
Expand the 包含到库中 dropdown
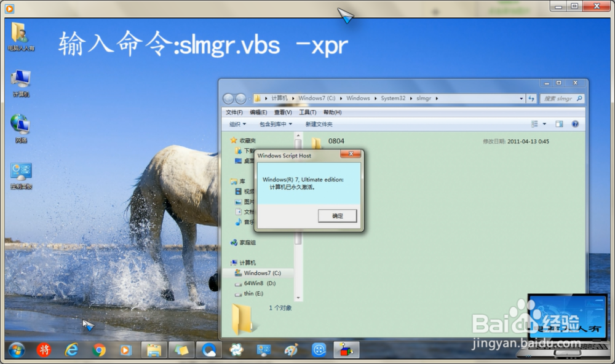pyautogui.click(x=276, y=124)
